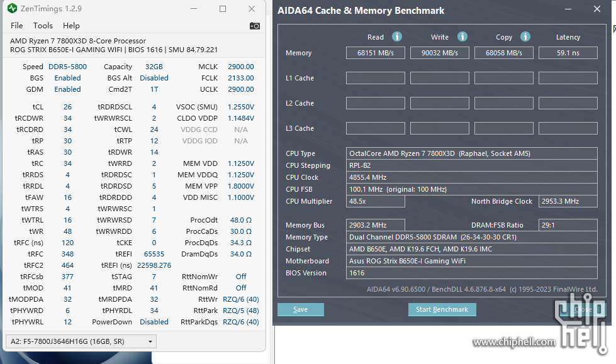The height and width of the screenshot is (364, 616).
Task: Expand the A2 memory module dropdown
Action: coord(81,341)
